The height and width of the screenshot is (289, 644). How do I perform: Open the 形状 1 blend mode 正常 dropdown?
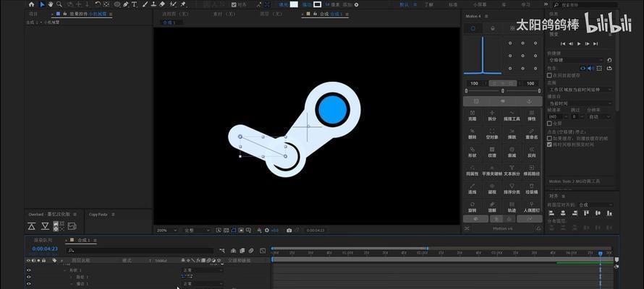(203, 270)
